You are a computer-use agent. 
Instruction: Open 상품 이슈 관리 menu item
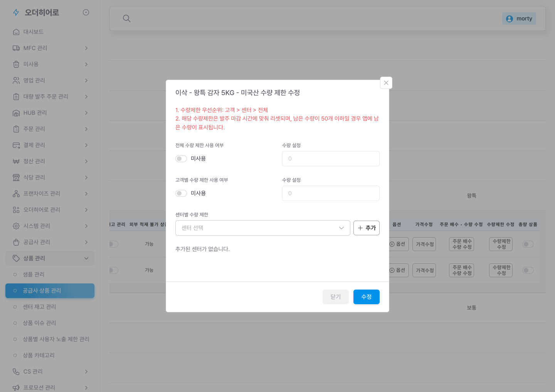(50, 323)
